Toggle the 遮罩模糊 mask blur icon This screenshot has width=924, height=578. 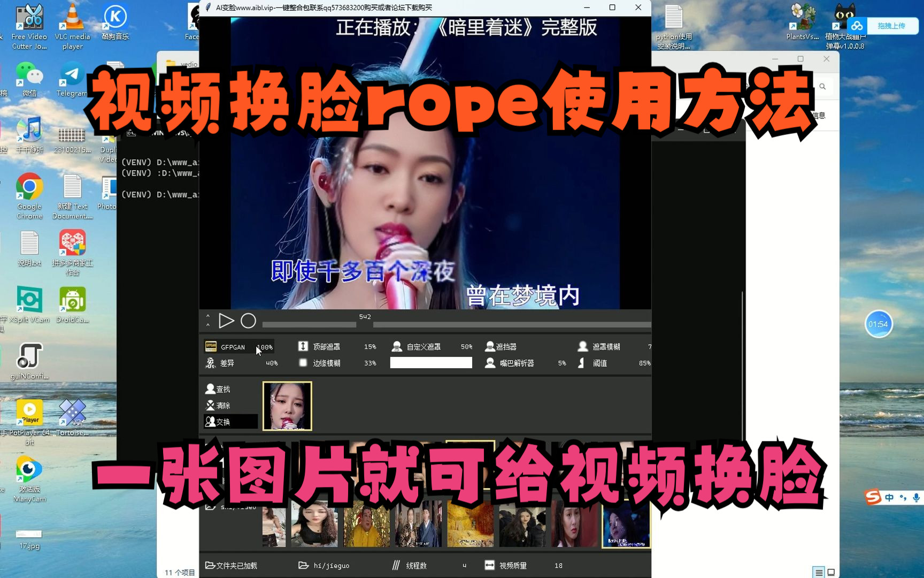(583, 346)
